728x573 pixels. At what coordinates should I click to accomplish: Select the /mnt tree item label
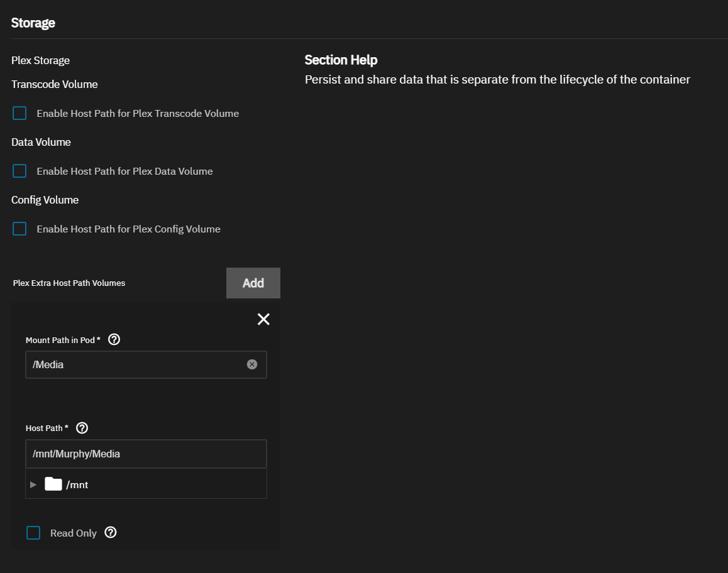coord(77,485)
